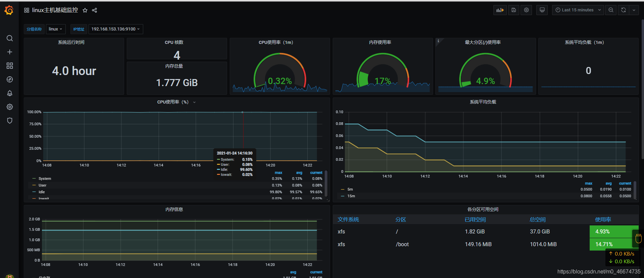Mark dashboard as favorite with star icon
644x278 pixels.
[x=85, y=10]
